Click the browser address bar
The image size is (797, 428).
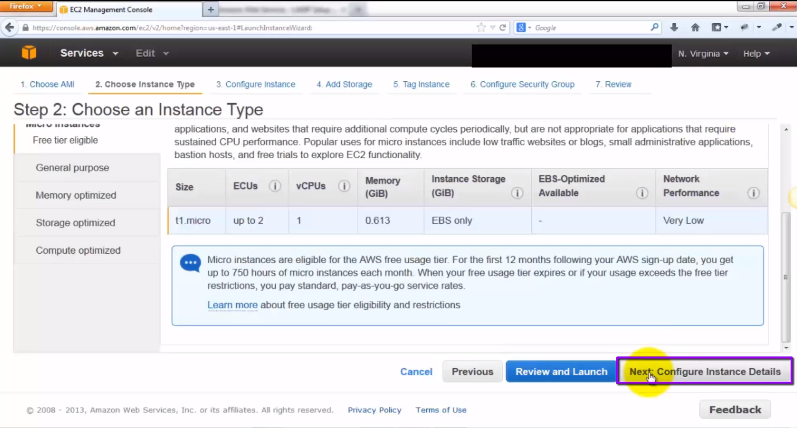point(254,27)
